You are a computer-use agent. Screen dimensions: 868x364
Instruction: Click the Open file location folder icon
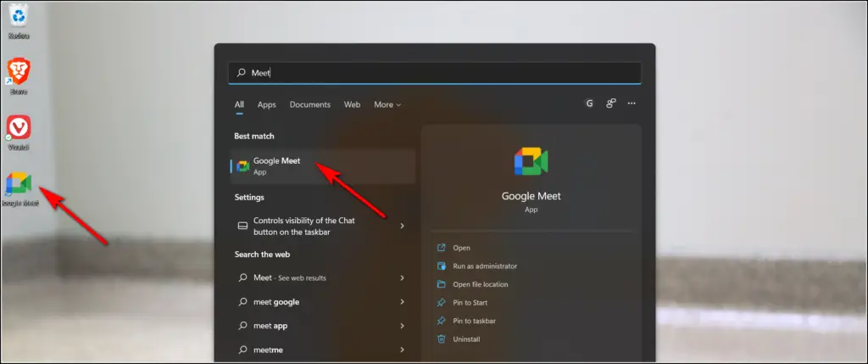(x=441, y=284)
